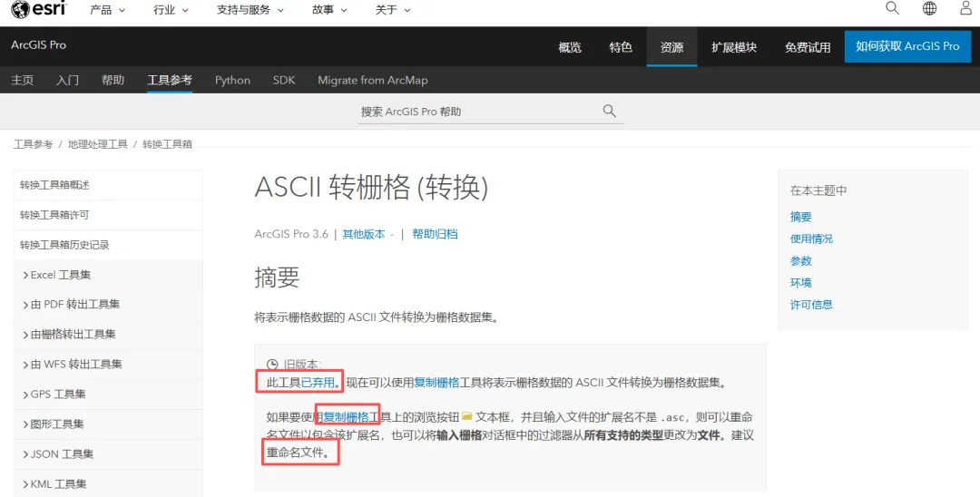980x497 pixels.
Task: Select the 工具参考 sub-navigation item
Action: pos(170,80)
